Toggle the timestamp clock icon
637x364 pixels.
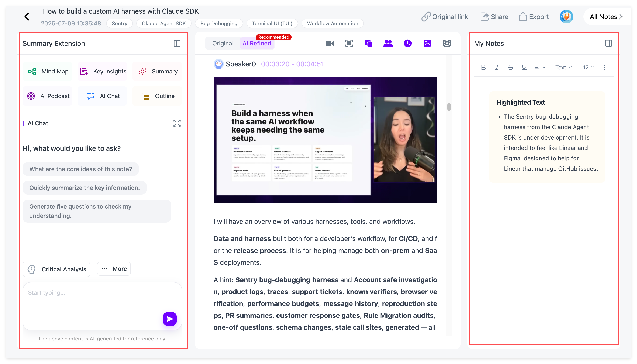tap(407, 44)
